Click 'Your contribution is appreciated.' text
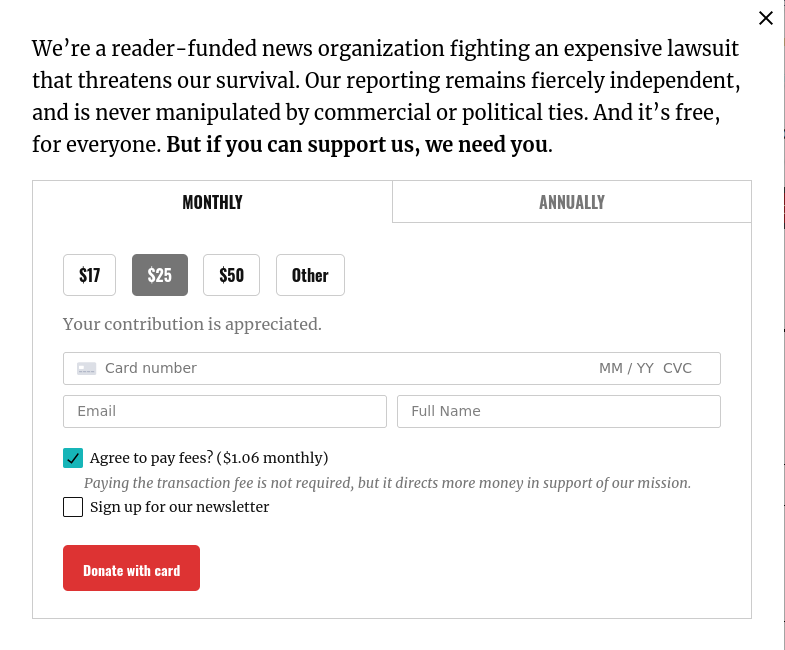The image size is (785, 650). tap(192, 324)
